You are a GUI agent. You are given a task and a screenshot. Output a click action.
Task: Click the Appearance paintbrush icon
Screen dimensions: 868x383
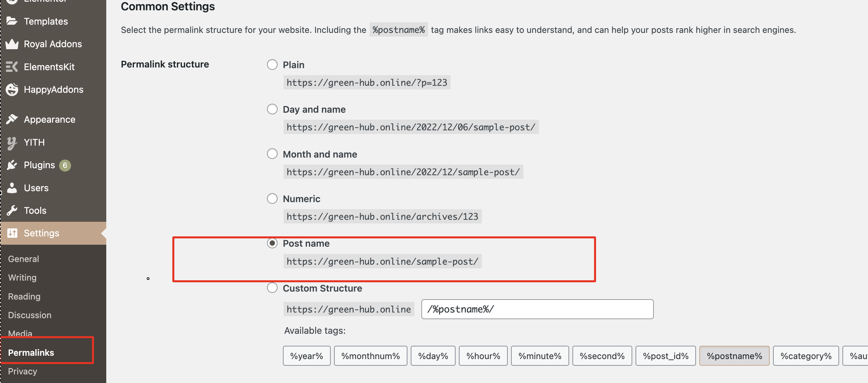[12, 119]
